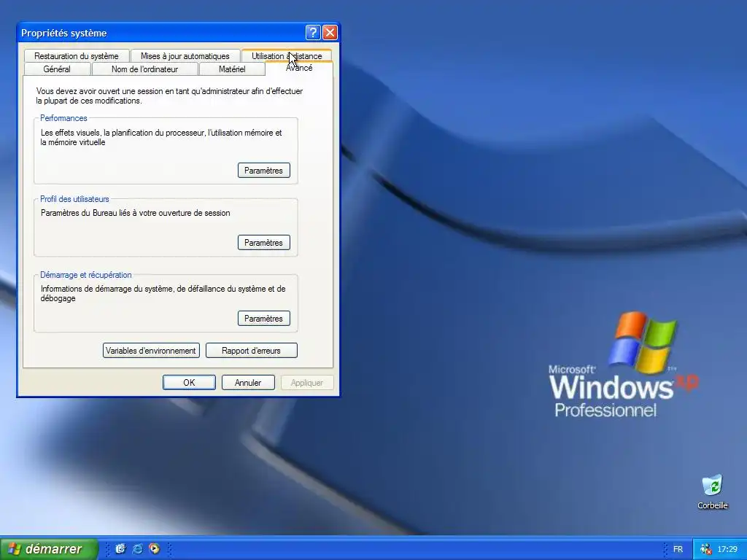Click the 17:29 taskbar clock

[x=727, y=549]
